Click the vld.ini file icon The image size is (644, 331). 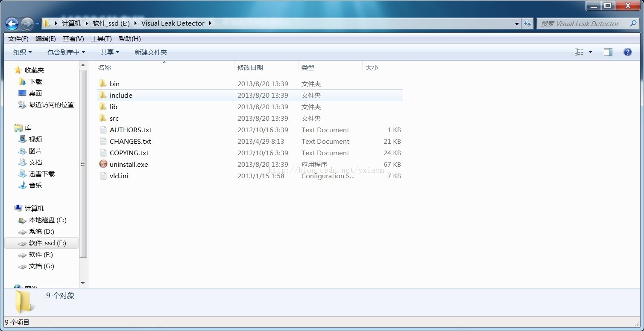(103, 176)
